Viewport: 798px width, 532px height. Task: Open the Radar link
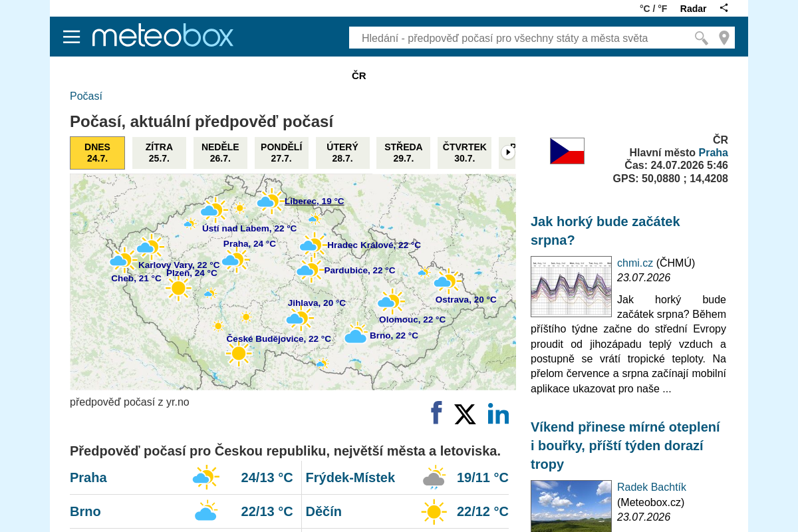[693, 9]
